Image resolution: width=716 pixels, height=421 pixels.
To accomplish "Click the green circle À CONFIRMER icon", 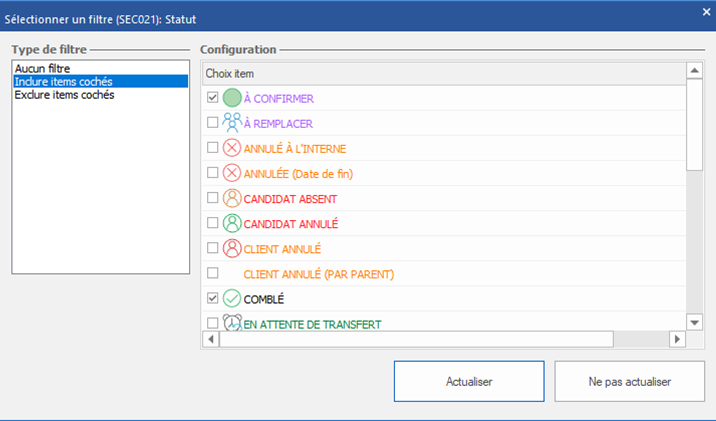I will pos(232,99).
